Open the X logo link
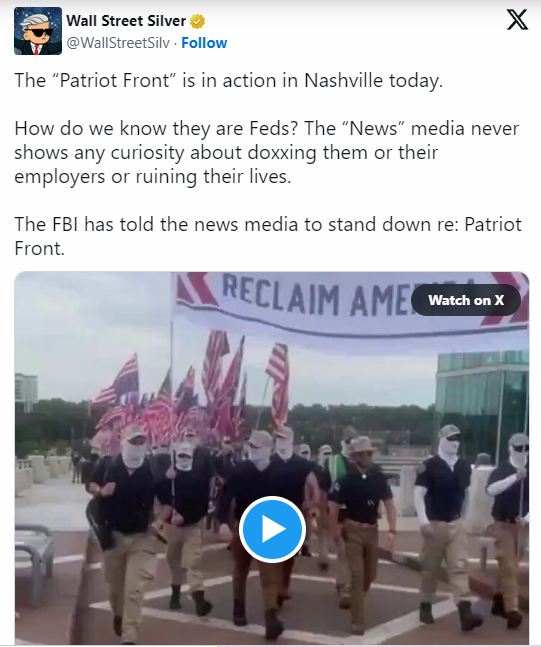Image resolution: width=541 pixels, height=647 pixels. (517, 20)
